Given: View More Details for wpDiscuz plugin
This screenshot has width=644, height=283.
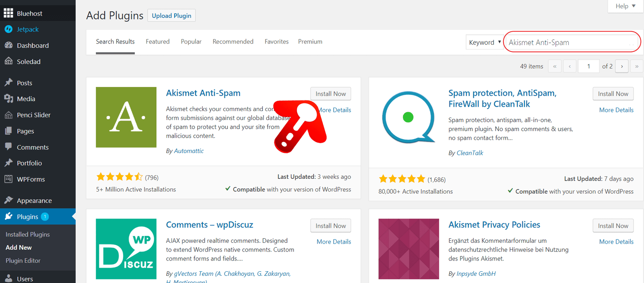Looking at the screenshot, I should point(334,242).
